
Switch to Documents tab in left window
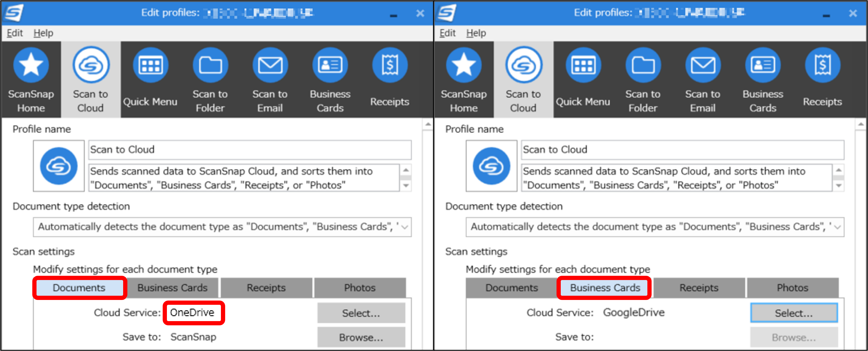tap(79, 288)
